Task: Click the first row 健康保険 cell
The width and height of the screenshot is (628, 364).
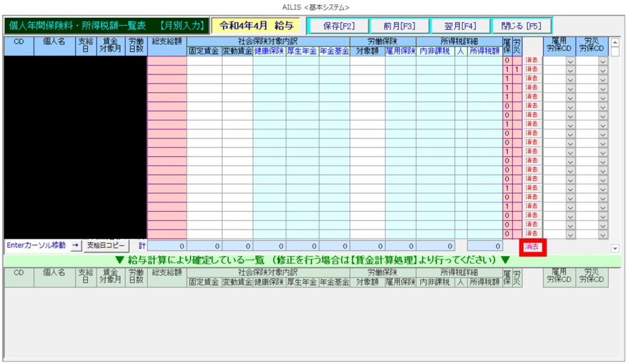Action: [269, 61]
